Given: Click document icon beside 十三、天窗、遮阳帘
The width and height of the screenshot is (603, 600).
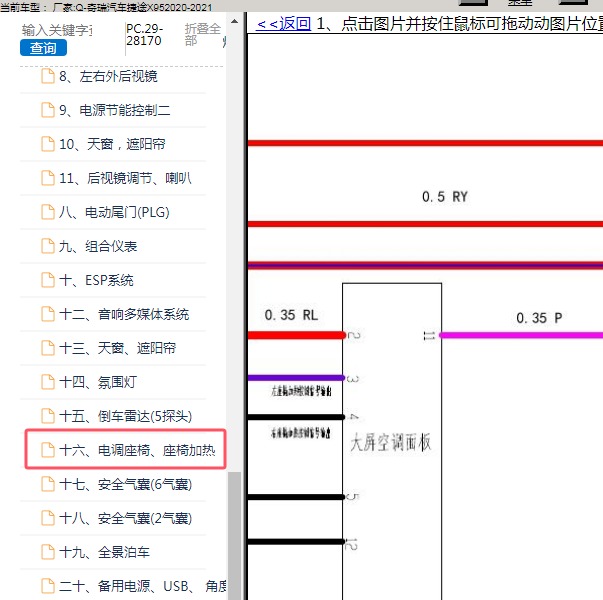Looking at the screenshot, I should coord(48,348).
